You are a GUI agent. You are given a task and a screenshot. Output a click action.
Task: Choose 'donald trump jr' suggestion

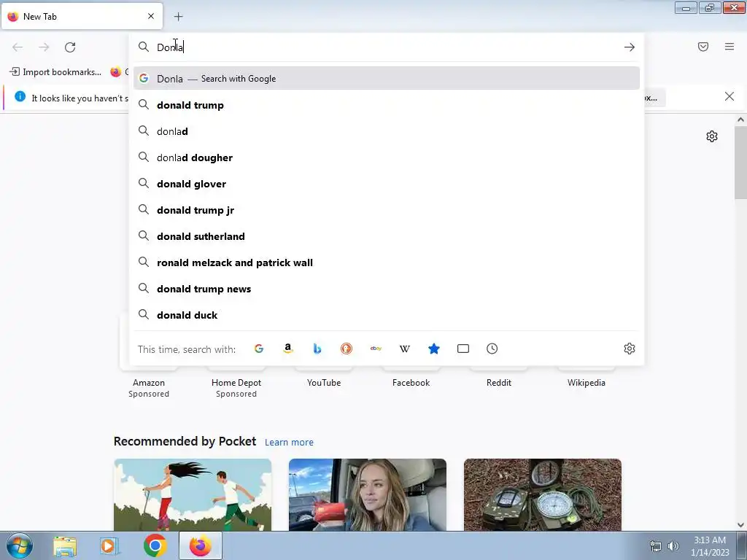(x=387, y=210)
